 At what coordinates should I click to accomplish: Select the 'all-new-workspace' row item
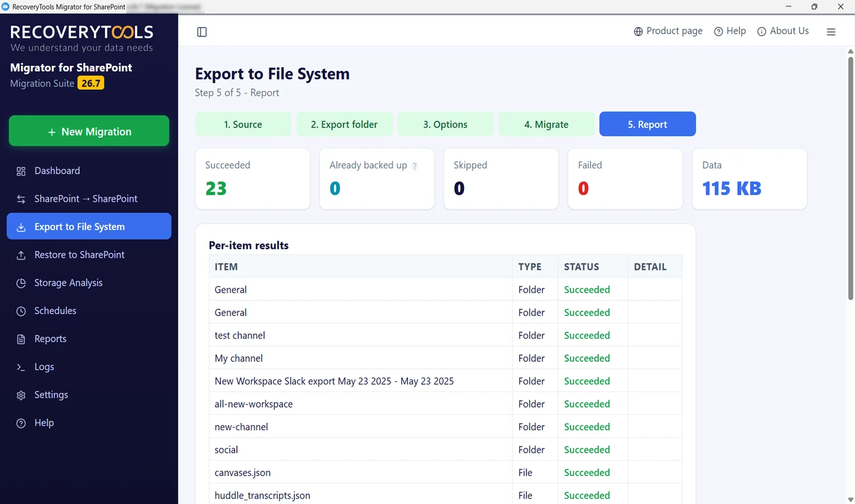click(x=445, y=404)
